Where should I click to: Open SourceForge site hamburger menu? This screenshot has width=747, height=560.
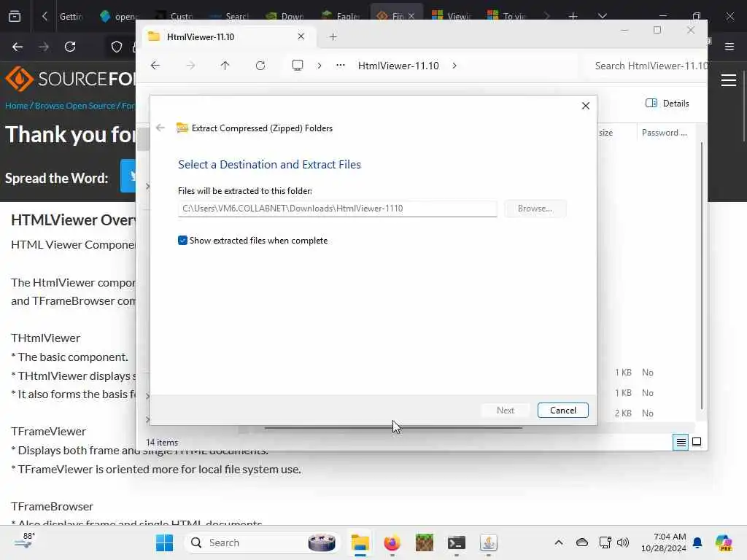[729, 80]
